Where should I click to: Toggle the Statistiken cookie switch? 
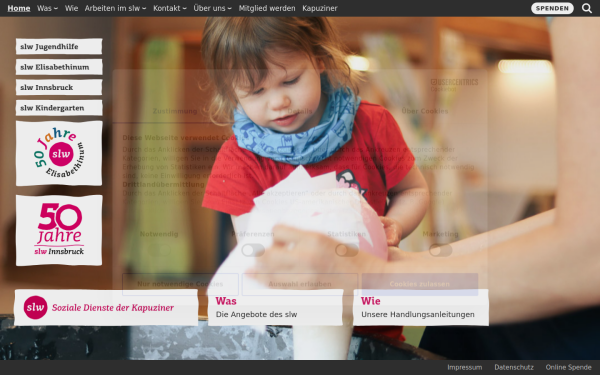point(347,250)
